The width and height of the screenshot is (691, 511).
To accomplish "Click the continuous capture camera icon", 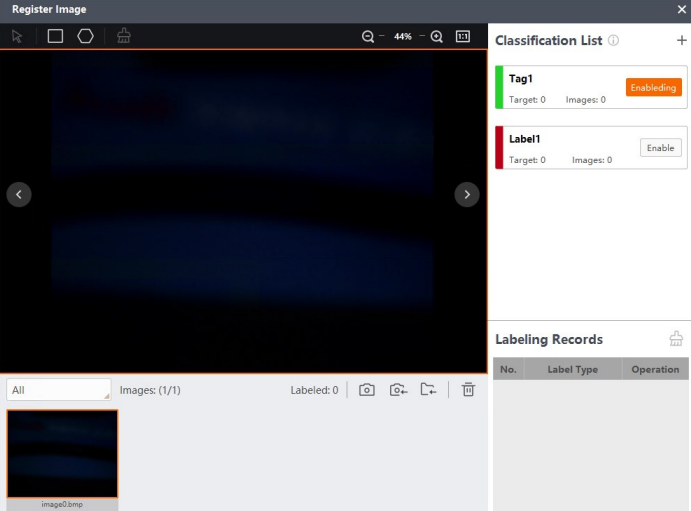I will tap(398, 390).
